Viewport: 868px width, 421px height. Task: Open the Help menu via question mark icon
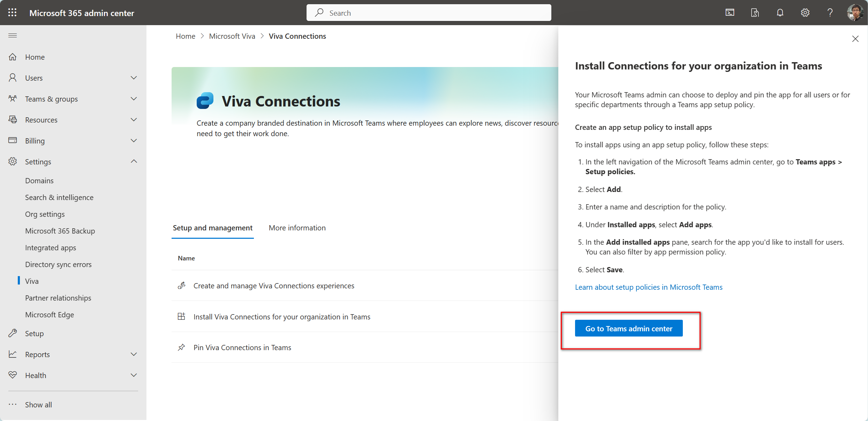830,13
